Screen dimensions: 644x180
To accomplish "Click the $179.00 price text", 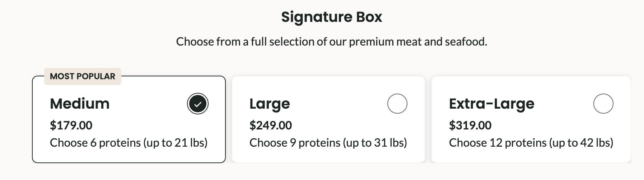I will [x=71, y=125].
